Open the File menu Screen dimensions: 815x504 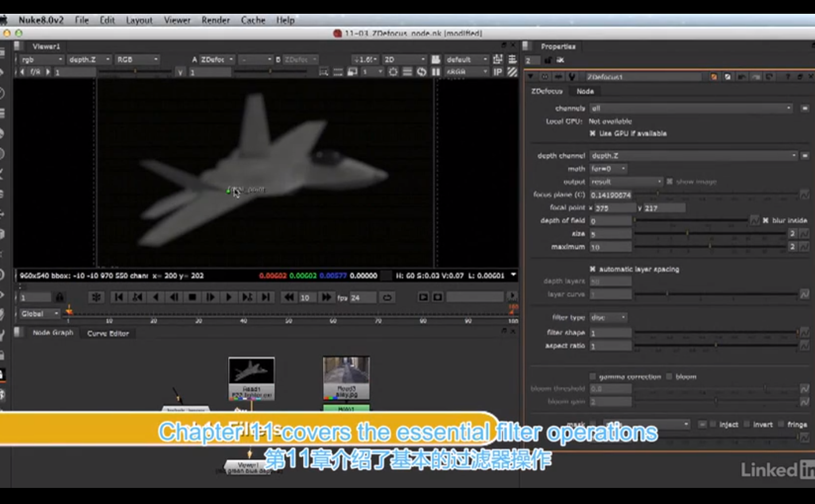[x=81, y=20]
